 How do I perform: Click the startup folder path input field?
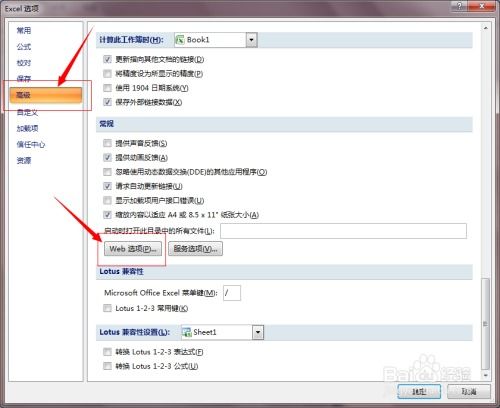[343, 231]
